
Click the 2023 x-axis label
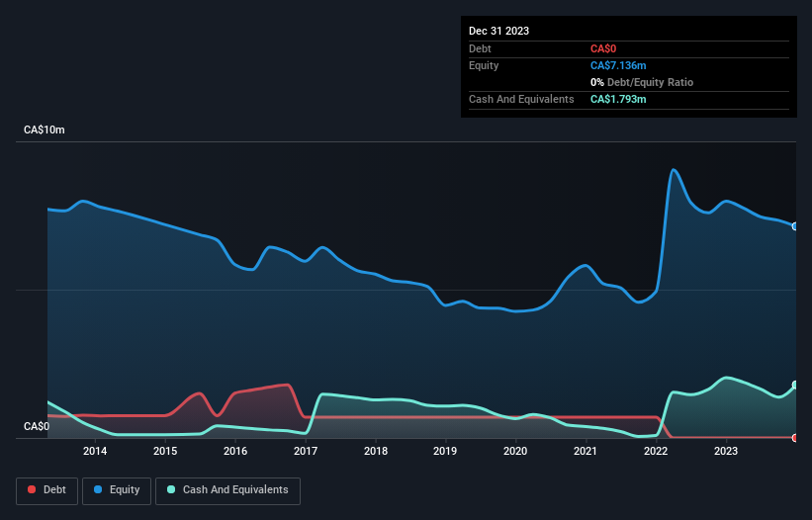[x=726, y=451]
